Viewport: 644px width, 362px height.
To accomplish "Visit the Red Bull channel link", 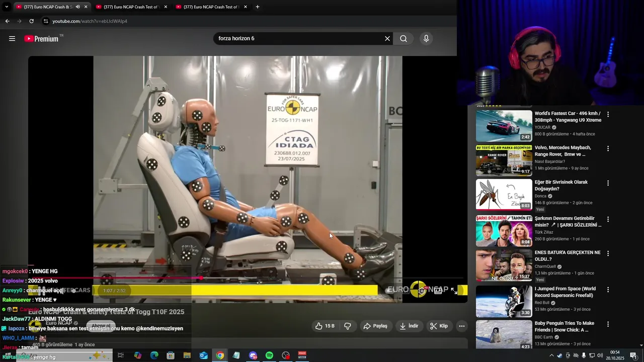I will tap(542, 303).
